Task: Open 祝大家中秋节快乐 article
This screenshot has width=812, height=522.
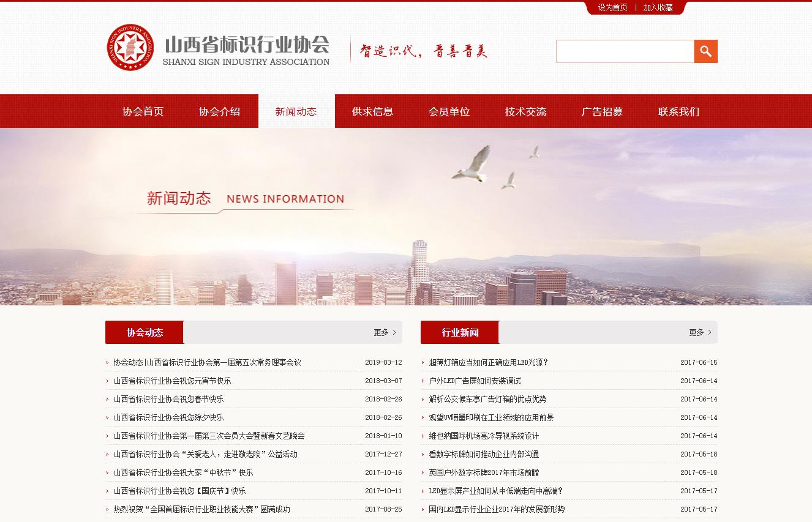Action: tap(183, 472)
